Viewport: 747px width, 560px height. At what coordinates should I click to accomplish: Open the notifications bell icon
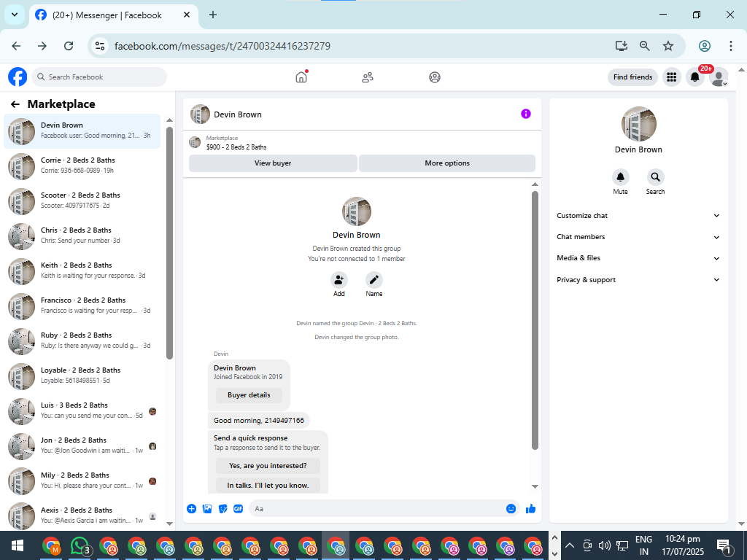(x=695, y=77)
